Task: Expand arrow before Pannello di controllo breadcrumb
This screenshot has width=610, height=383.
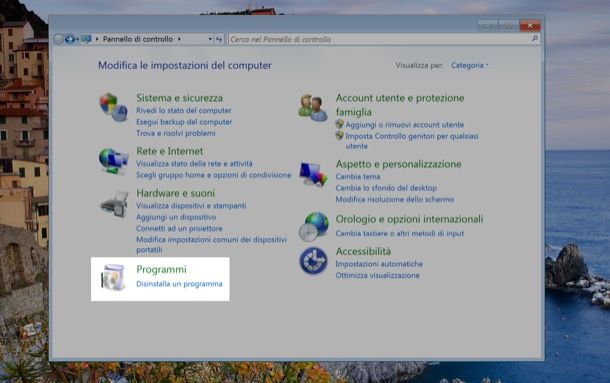Action: 97,39
